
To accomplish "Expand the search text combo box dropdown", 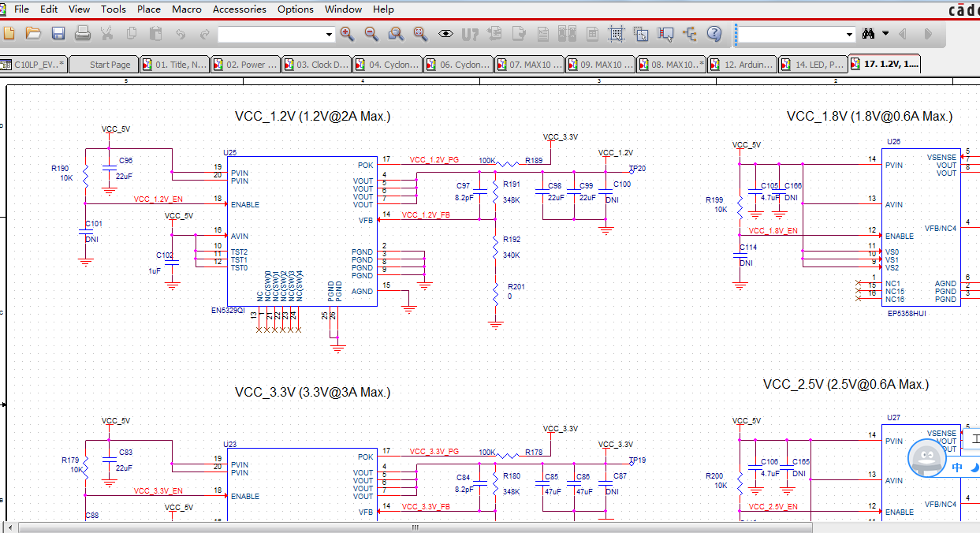I will [x=849, y=35].
